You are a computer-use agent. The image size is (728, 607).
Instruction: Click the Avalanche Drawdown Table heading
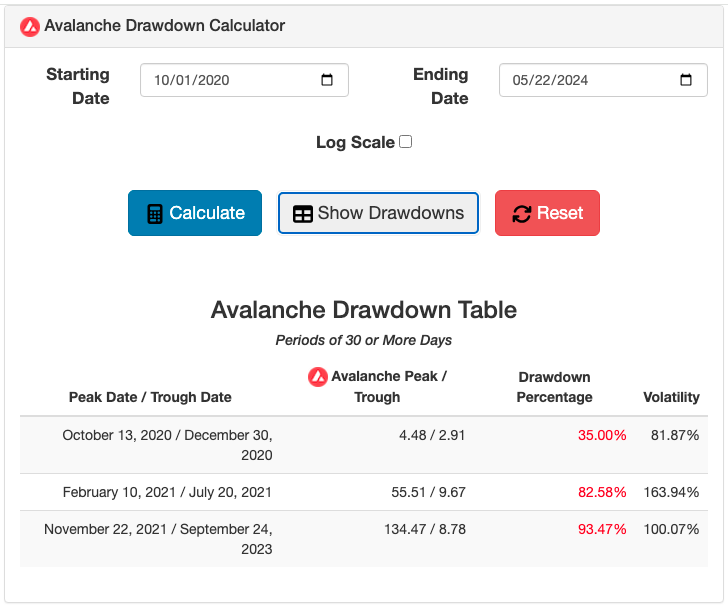point(364,310)
